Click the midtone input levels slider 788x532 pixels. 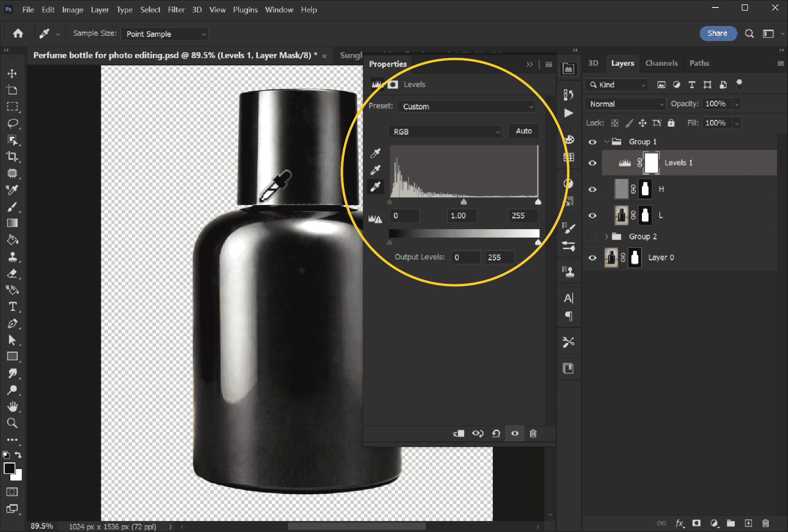(464, 202)
